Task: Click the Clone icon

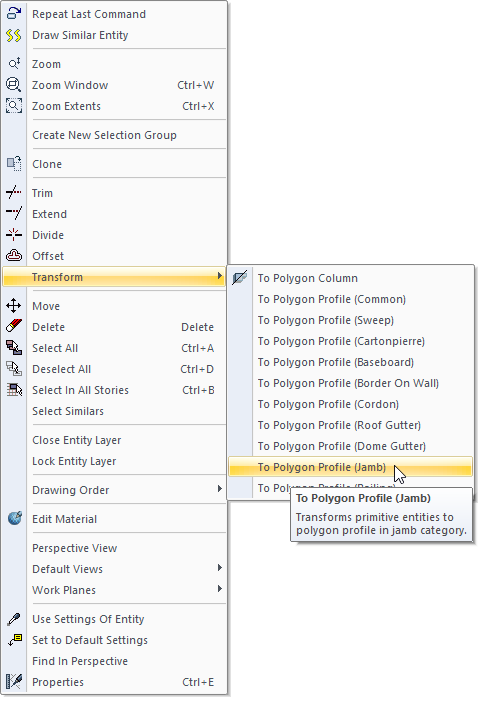Action: (14, 164)
